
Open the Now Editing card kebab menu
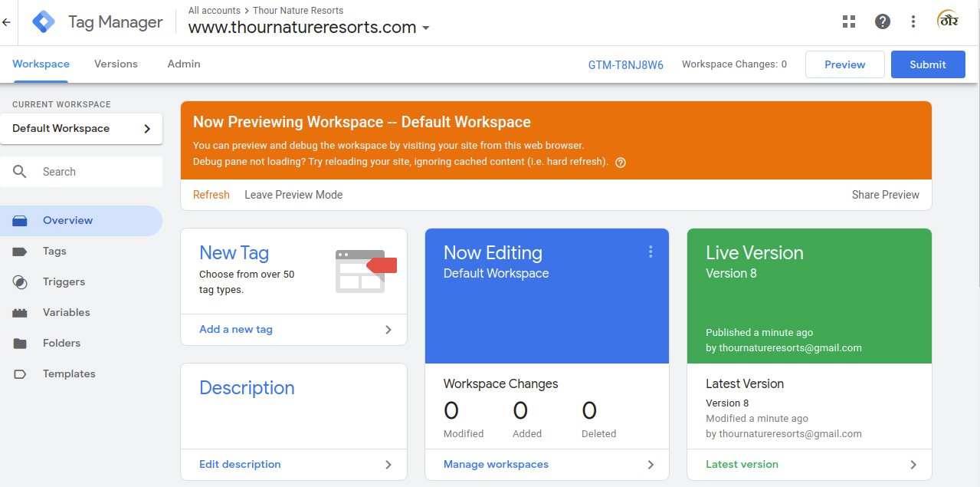click(651, 252)
